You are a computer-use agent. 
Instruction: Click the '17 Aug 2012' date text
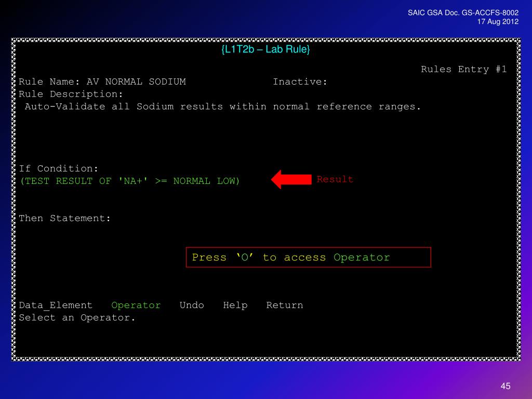(498, 21)
